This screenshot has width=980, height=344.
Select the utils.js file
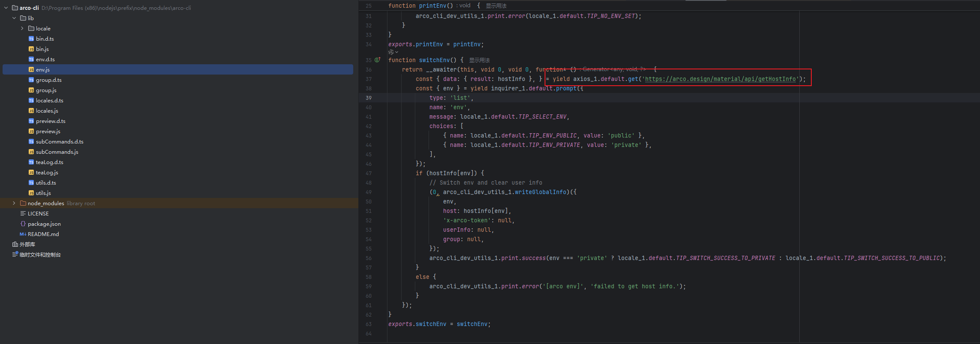(x=43, y=193)
